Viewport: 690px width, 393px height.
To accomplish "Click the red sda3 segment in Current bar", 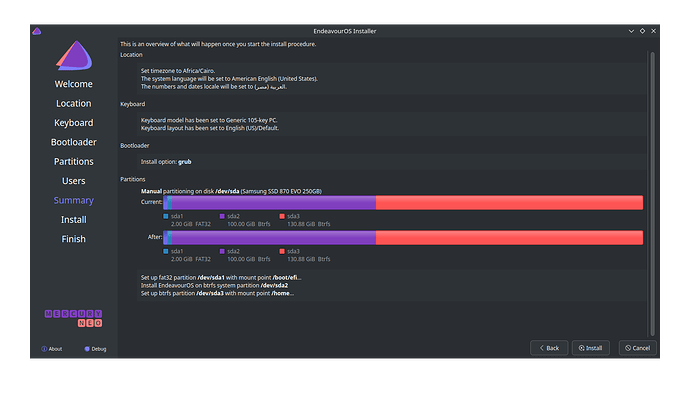I will [x=509, y=202].
